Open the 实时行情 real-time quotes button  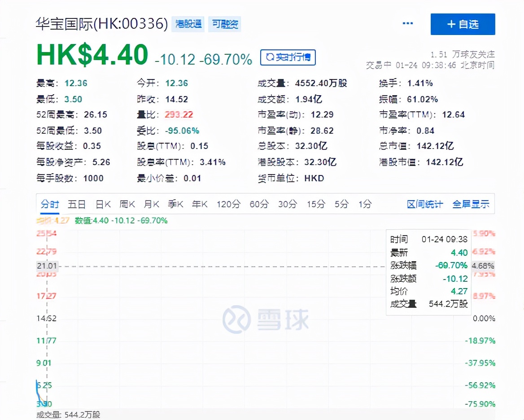tap(288, 57)
